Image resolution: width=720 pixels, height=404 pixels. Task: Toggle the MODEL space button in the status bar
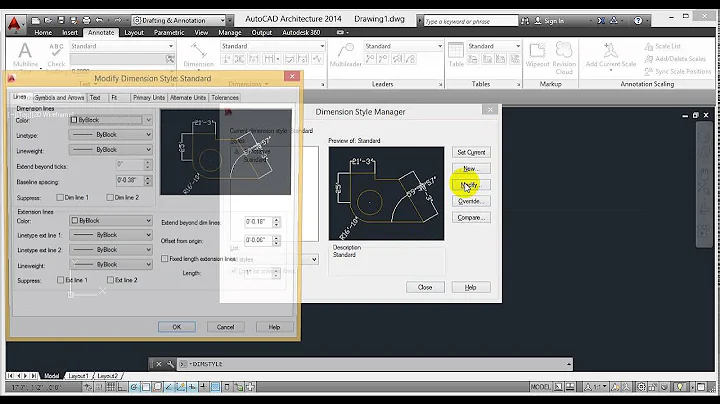click(x=540, y=387)
